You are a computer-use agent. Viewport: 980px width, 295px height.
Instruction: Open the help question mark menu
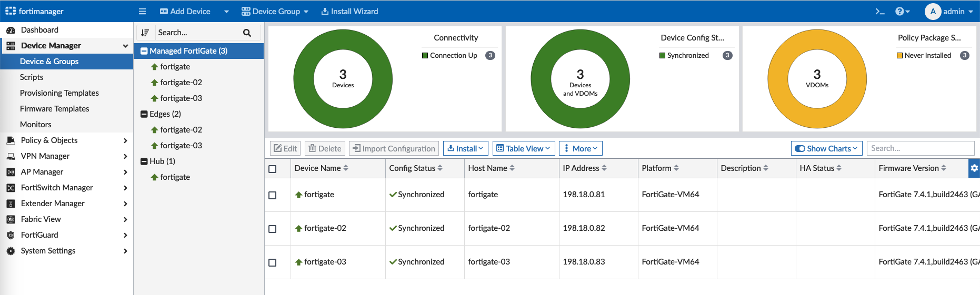tap(902, 12)
